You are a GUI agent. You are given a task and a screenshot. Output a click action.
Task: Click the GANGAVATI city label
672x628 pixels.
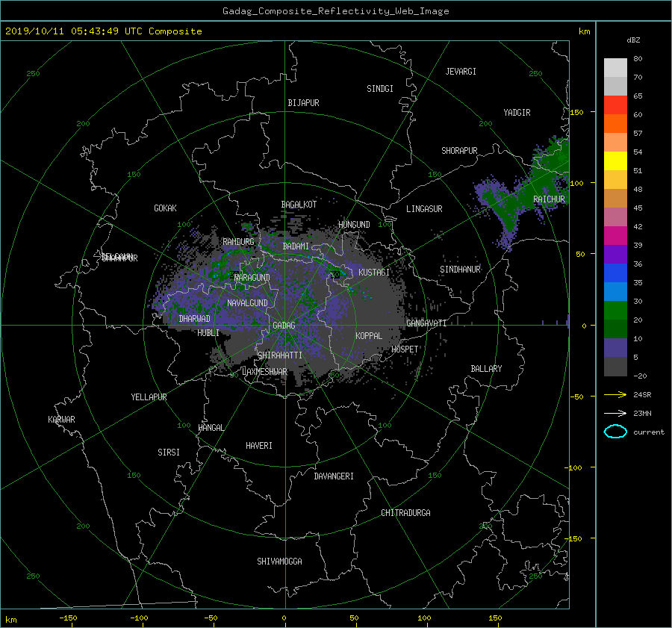[426, 323]
